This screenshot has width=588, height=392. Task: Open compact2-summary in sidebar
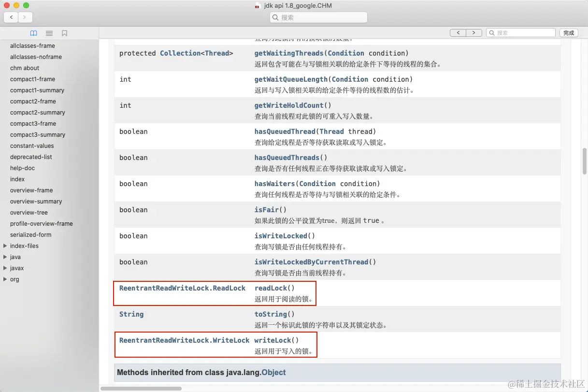click(x=38, y=113)
